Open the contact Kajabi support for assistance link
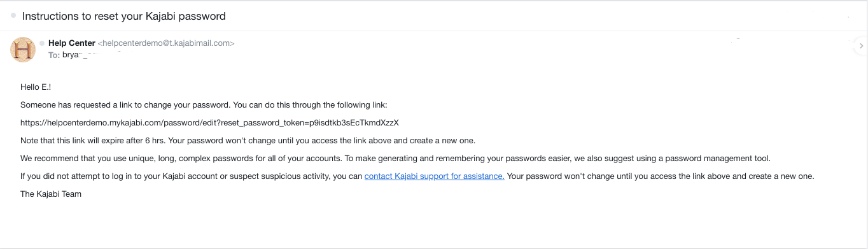This screenshot has width=868, height=249. pos(435,176)
